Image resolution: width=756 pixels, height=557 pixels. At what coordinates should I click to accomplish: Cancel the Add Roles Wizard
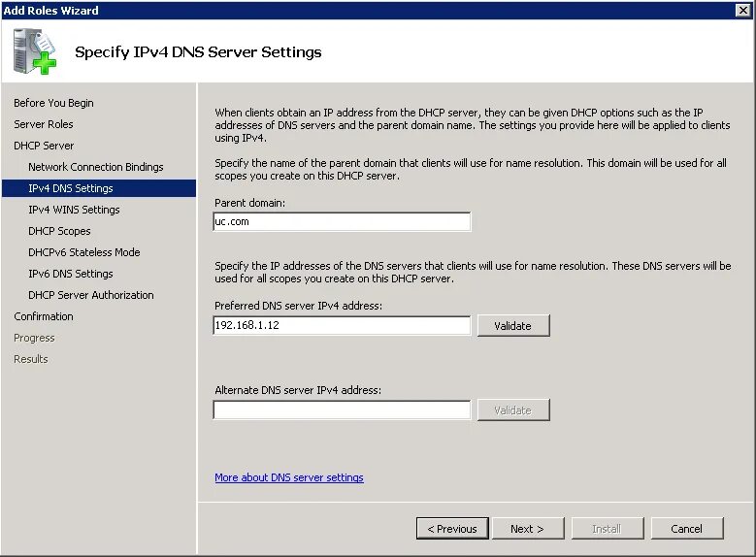pyautogui.click(x=686, y=529)
